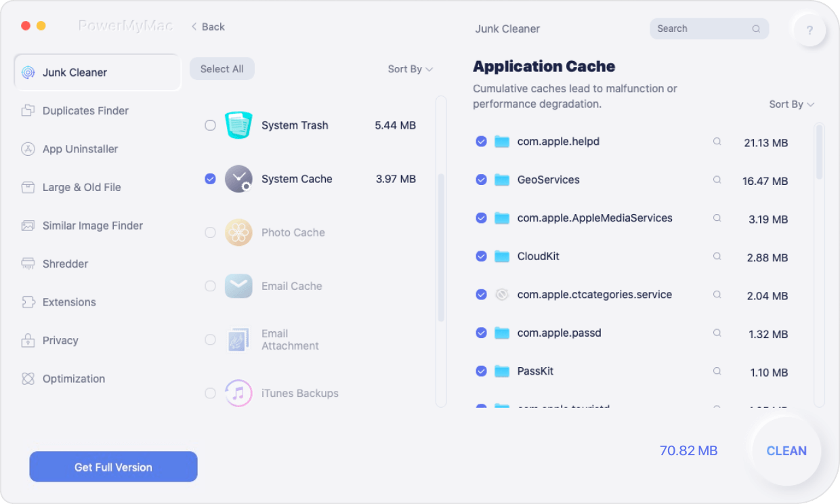Viewport: 840px width, 504px height.
Task: Open Junk Cleaner module
Action: pos(98,72)
